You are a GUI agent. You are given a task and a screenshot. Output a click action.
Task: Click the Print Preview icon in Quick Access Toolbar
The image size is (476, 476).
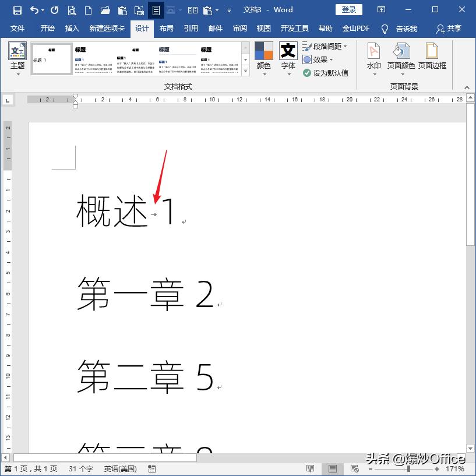point(72,9)
